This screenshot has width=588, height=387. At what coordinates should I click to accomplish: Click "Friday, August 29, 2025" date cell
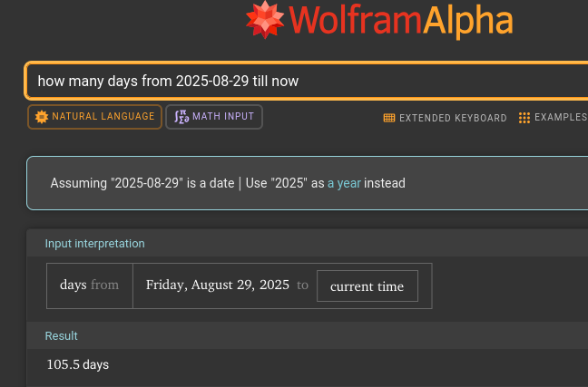click(x=217, y=285)
